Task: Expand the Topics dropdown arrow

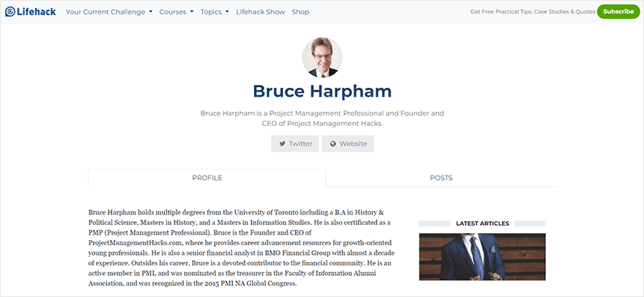Action: pos(227,12)
